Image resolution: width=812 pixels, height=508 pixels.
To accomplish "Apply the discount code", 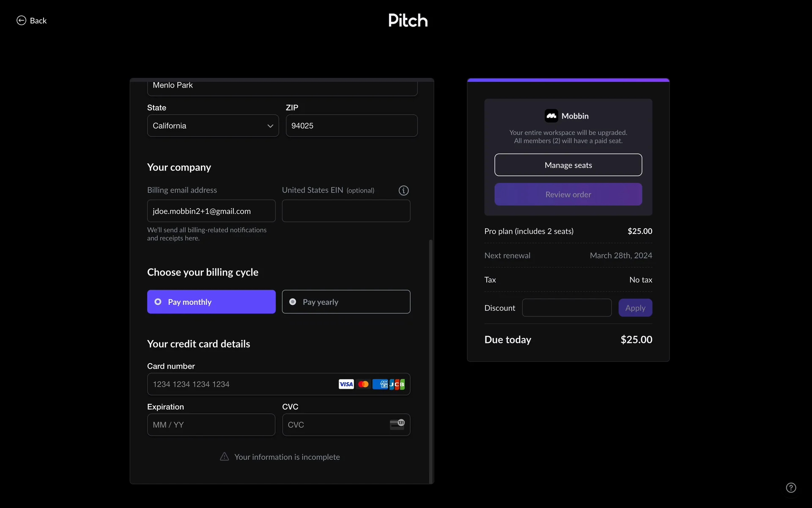I will (635, 308).
